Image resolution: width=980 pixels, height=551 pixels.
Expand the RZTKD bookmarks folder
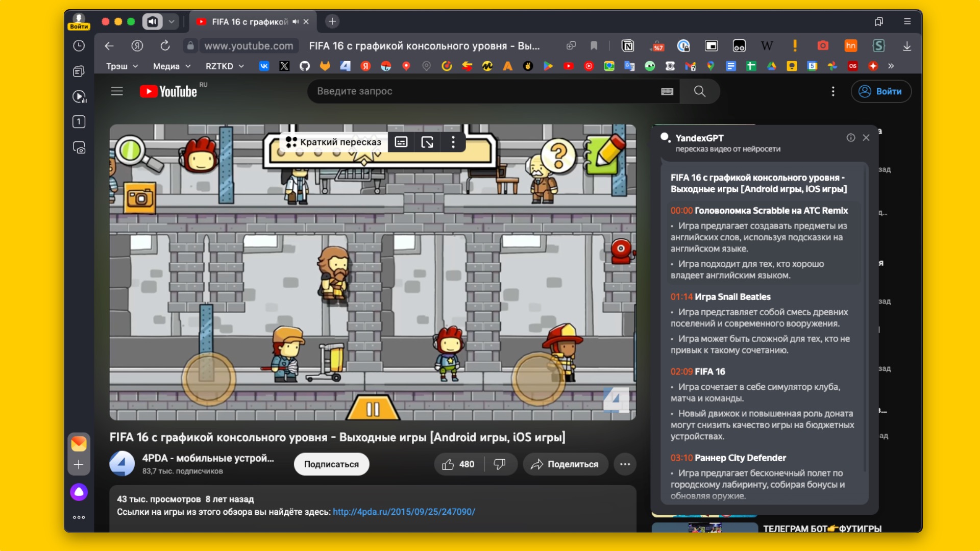coord(225,66)
